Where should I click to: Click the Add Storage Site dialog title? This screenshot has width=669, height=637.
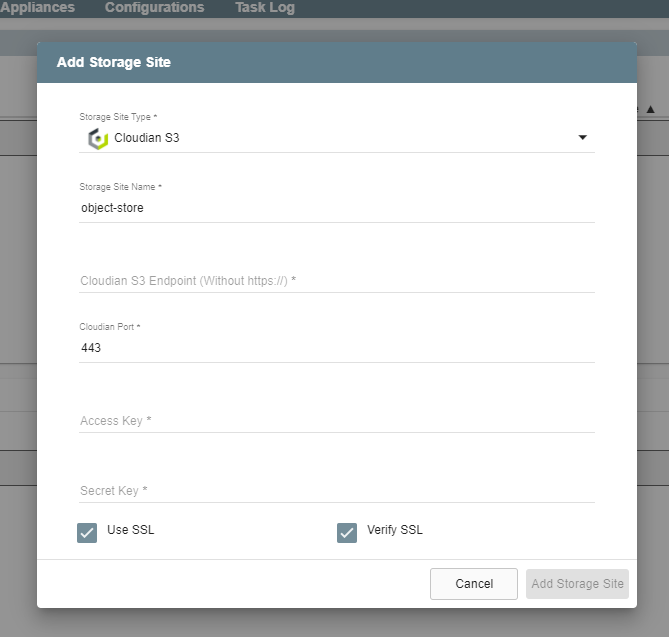pos(114,62)
